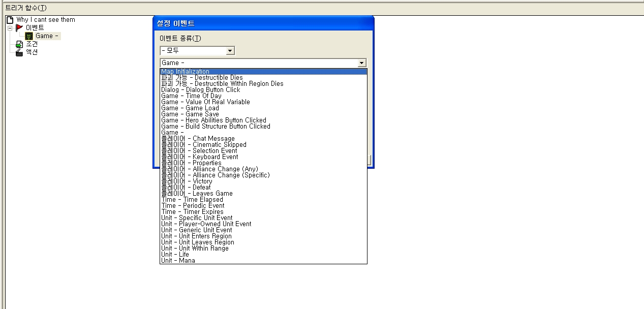Pick Game - Game Save event

(x=263, y=114)
